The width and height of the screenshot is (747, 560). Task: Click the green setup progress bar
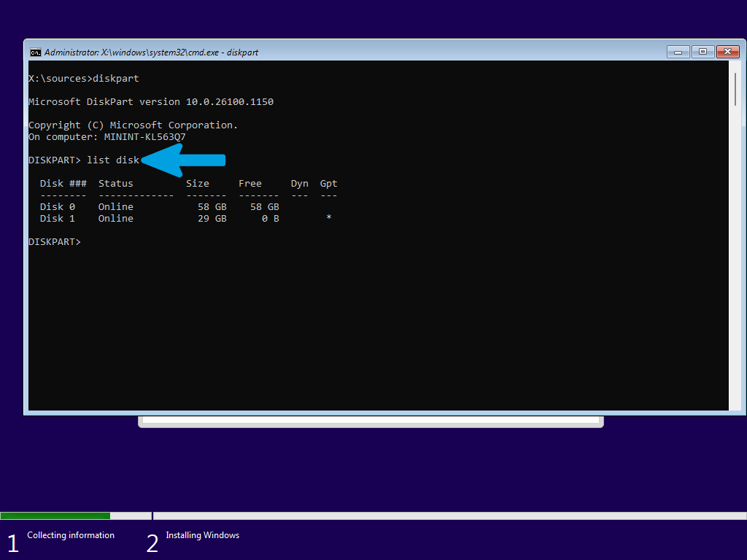click(55, 516)
